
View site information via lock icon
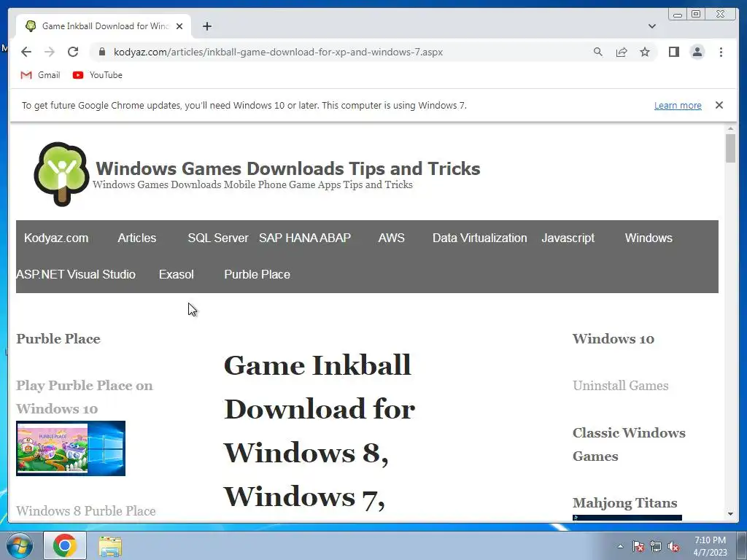click(101, 52)
